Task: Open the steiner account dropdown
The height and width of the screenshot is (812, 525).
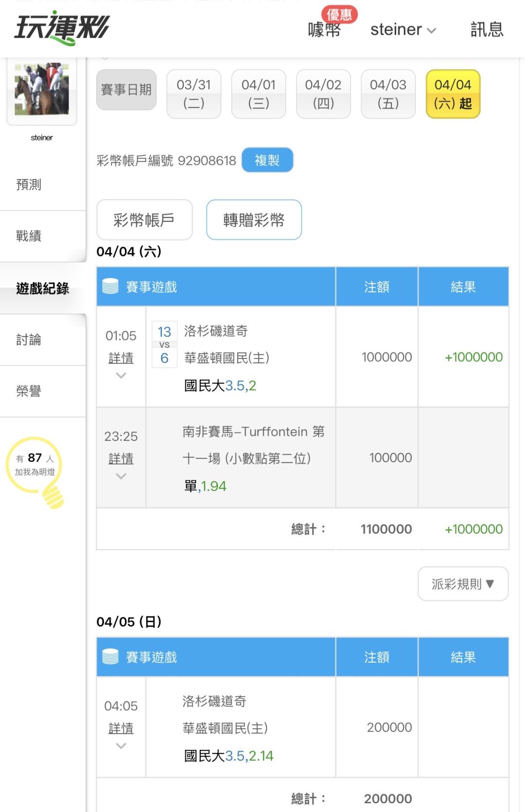Action: (403, 30)
